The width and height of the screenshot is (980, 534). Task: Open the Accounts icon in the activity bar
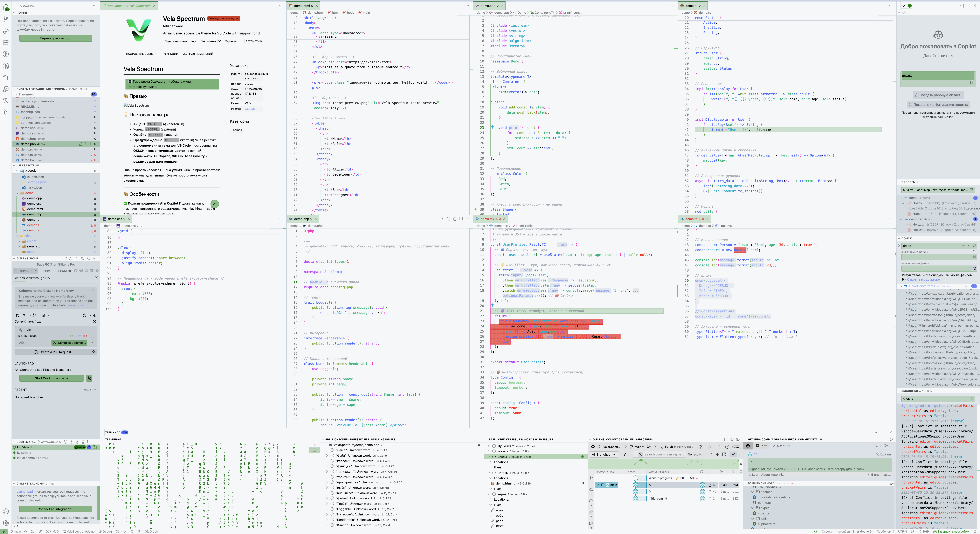pyautogui.click(x=6, y=512)
